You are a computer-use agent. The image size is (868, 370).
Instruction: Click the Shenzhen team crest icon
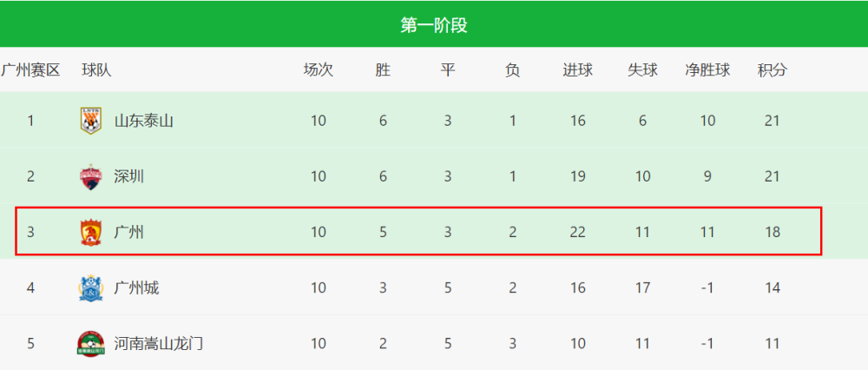coord(90,176)
